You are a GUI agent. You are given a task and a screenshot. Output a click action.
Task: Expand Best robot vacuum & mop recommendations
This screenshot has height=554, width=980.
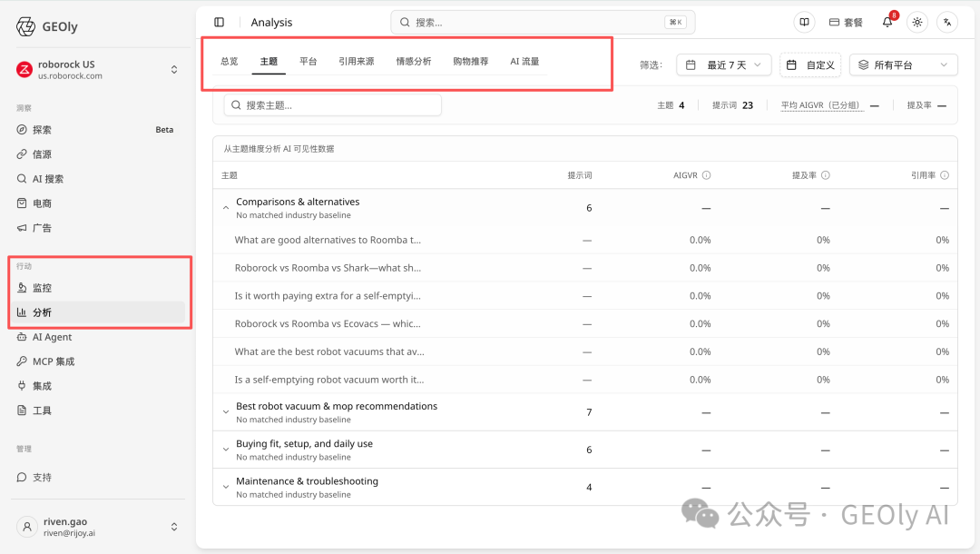226,412
